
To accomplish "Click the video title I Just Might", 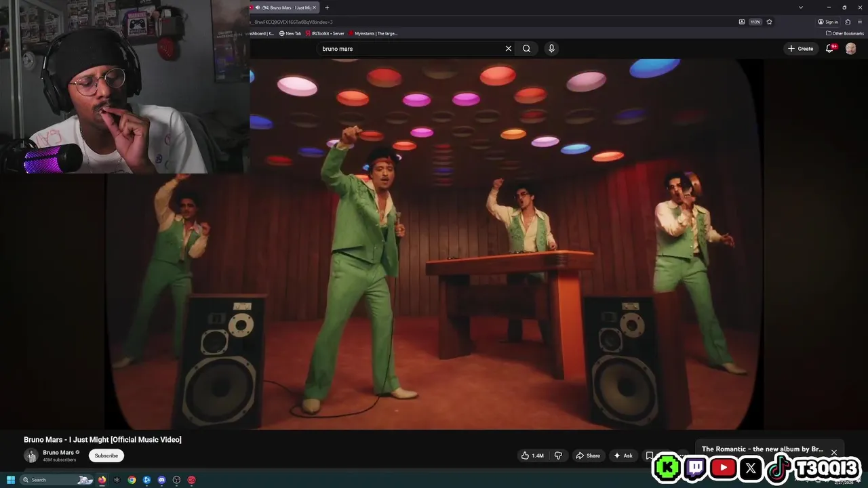I will 102,440.
